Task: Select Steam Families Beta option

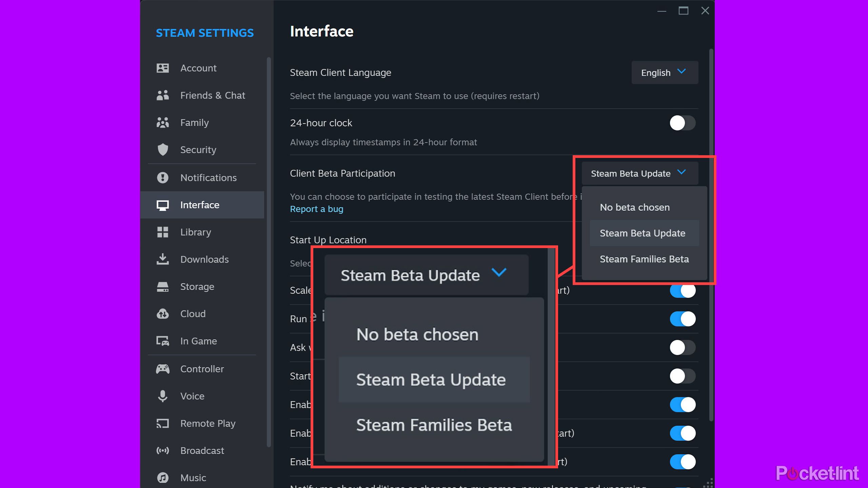Action: click(x=644, y=259)
